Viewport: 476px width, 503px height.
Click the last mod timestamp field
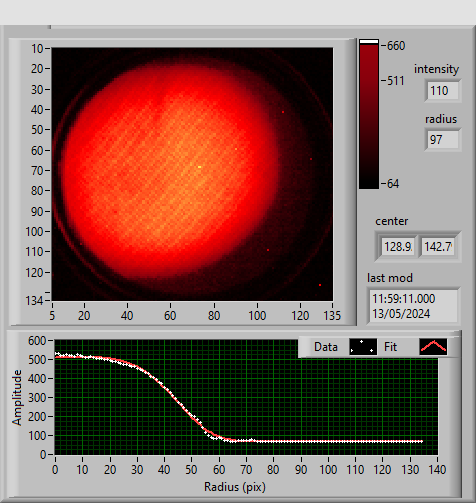pyautogui.click(x=413, y=306)
